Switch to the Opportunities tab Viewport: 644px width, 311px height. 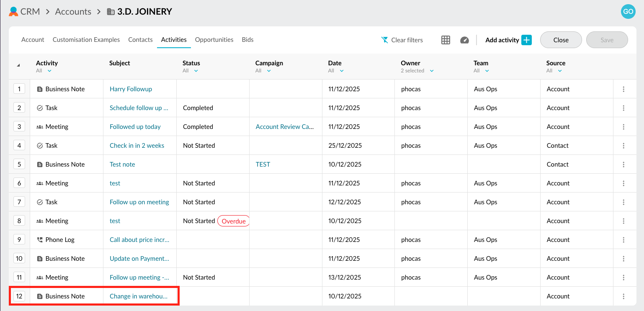pos(214,40)
